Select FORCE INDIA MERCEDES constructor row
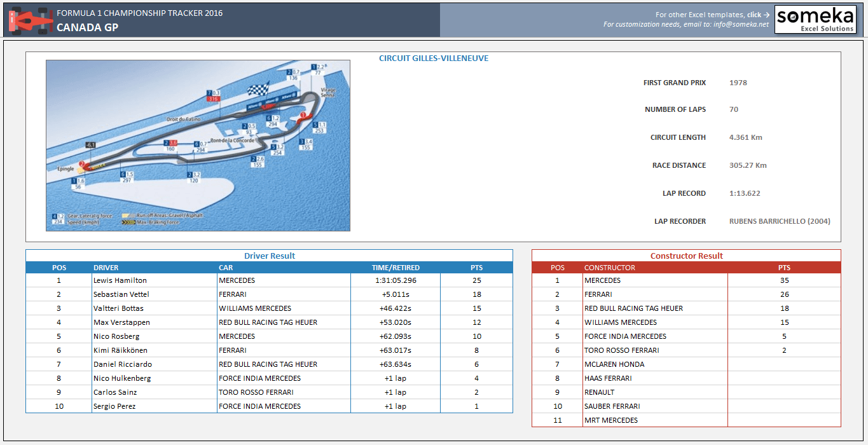This screenshot has height=445, width=868. point(686,336)
